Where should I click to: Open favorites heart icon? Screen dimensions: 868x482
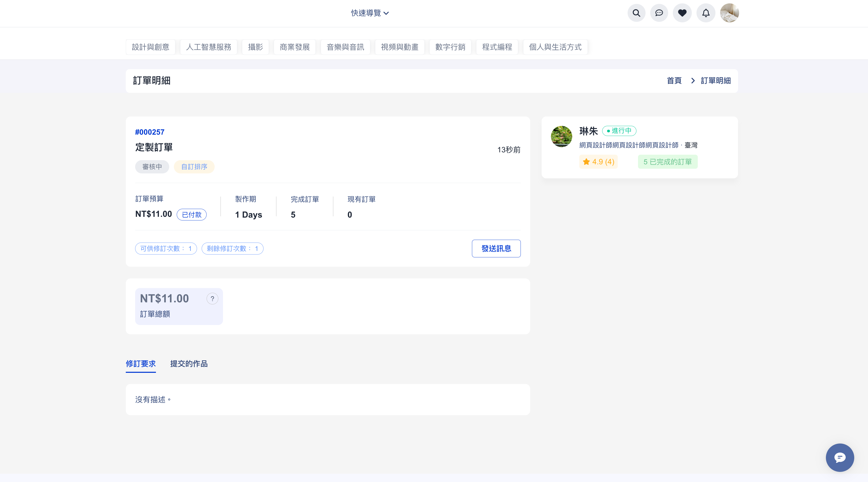pyautogui.click(x=682, y=13)
